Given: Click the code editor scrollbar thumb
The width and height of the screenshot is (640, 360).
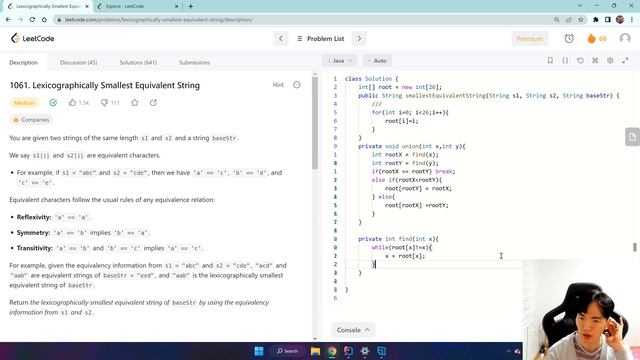Looking at the screenshot, I should coord(635,247).
